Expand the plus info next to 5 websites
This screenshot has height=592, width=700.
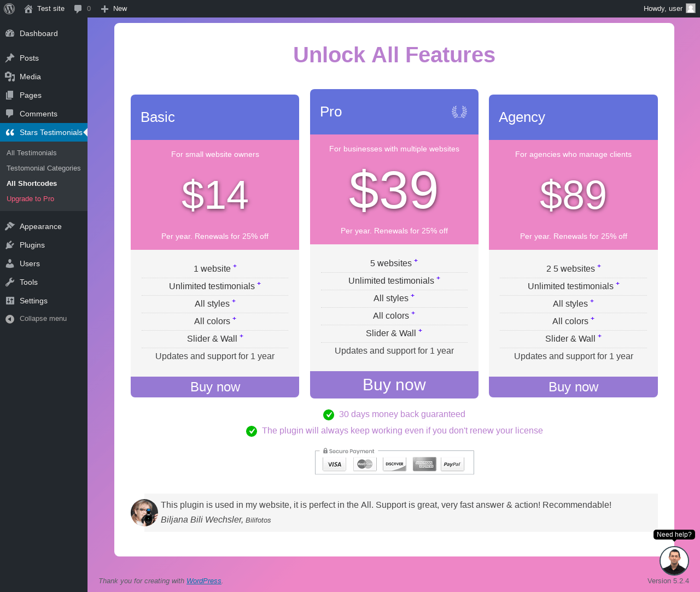[x=416, y=261]
